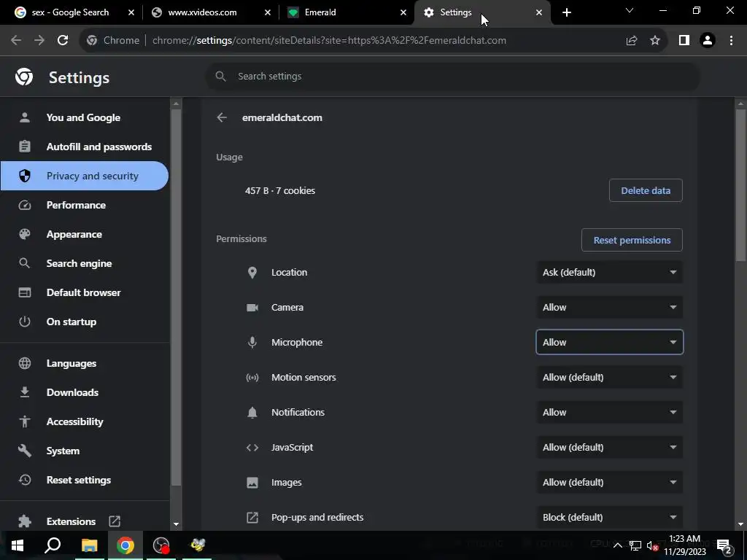Image resolution: width=747 pixels, height=560 pixels.
Task: Reload the current page
Action: (63, 41)
